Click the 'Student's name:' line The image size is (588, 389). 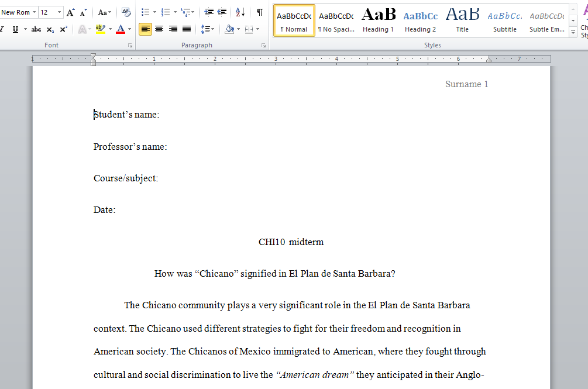[x=126, y=115]
